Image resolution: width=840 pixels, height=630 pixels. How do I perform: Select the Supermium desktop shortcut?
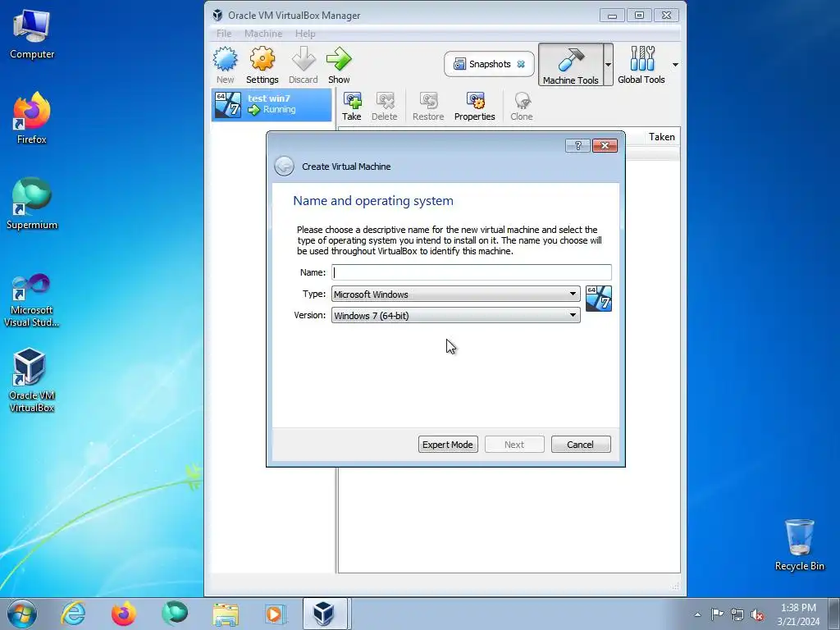(32, 204)
